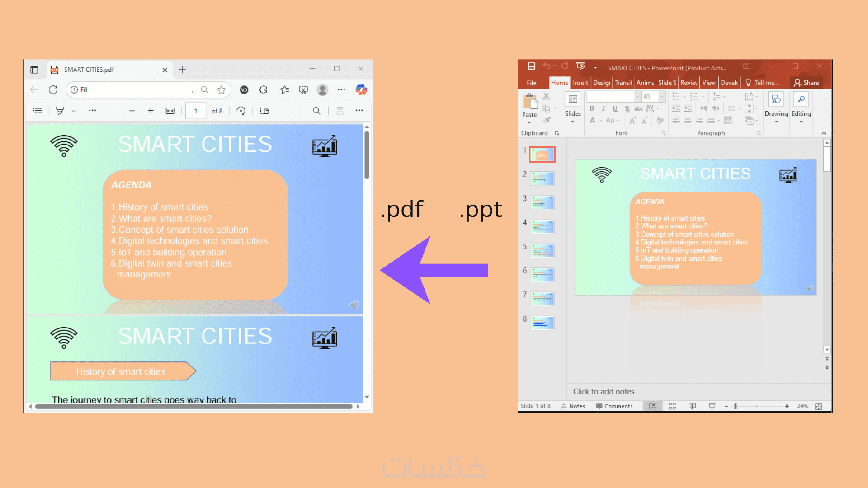This screenshot has width=868, height=488.
Task: Open the PDF table of contents icon
Action: tap(38, 111)
